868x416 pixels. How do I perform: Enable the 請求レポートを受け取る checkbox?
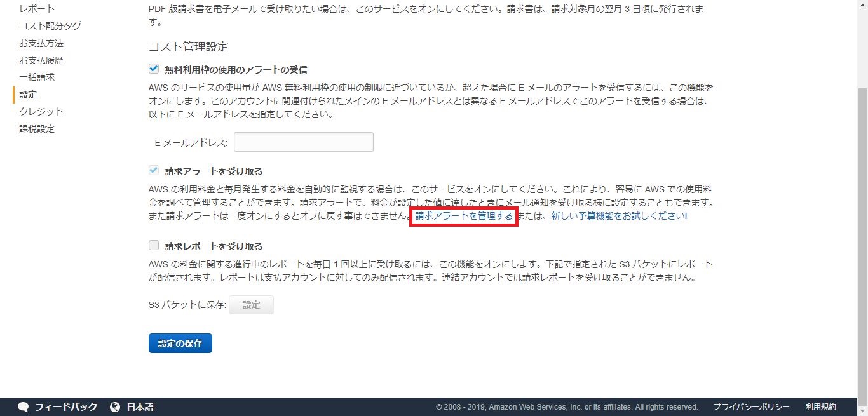coord(153,246)
